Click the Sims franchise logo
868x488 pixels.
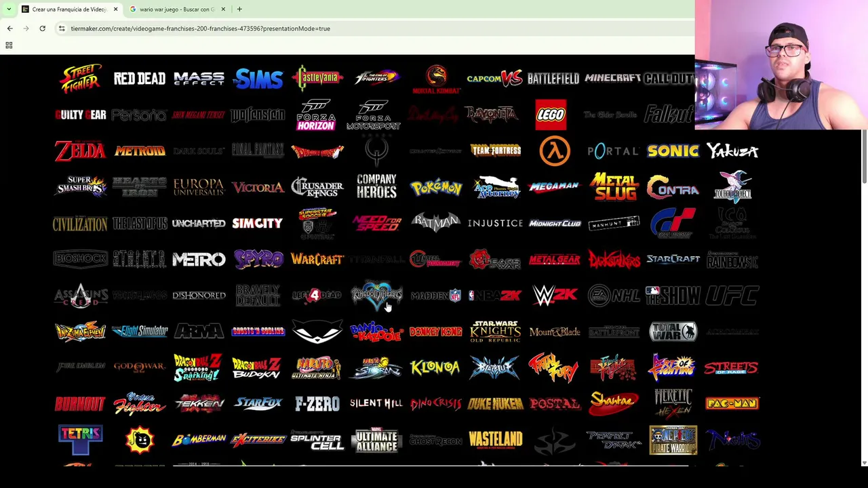click(258, 79)
